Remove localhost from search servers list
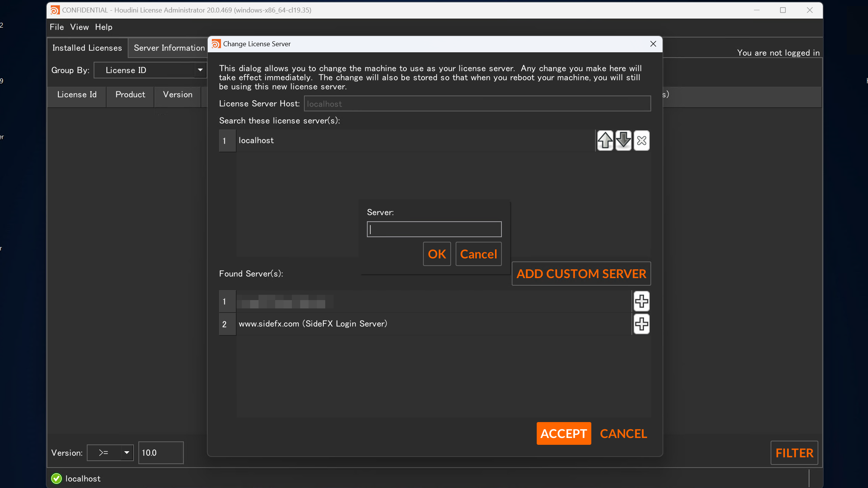Viewport: 868px width, 488px height. [x=641, y=141]
